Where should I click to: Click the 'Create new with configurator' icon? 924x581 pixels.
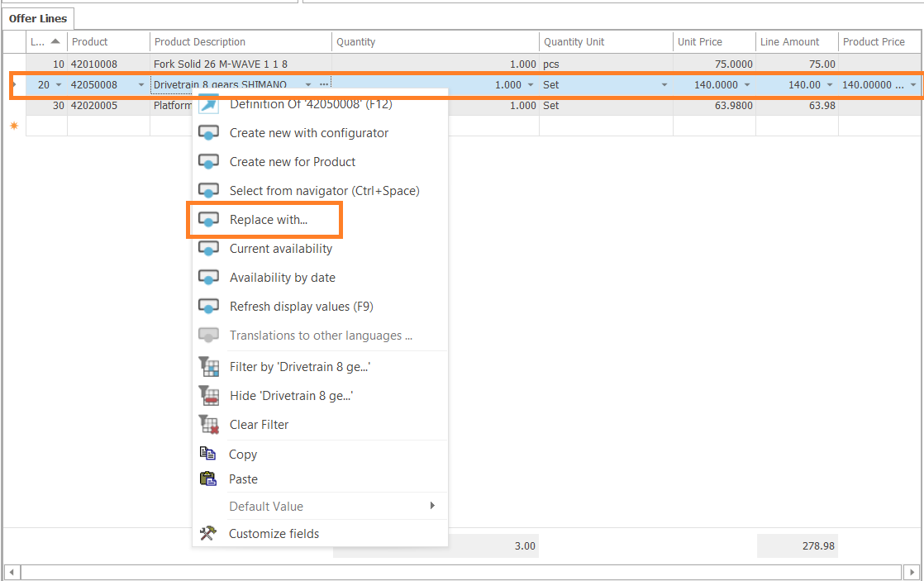(208, 133)
